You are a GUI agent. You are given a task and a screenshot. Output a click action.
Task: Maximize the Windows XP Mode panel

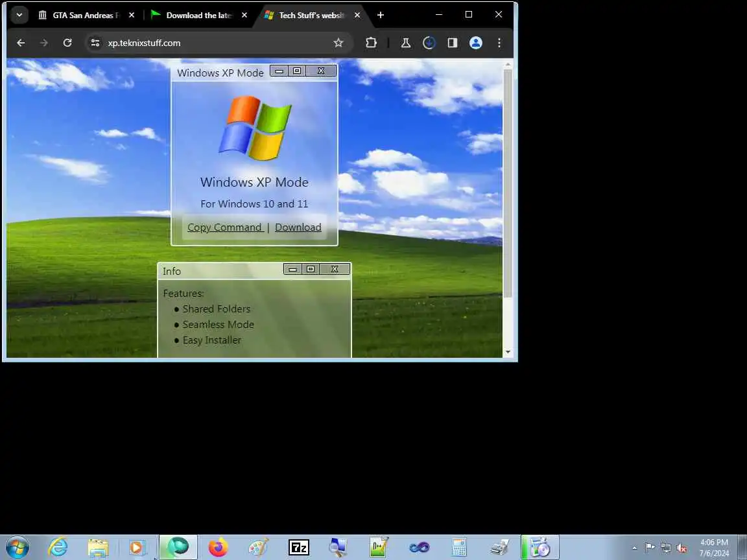(297, 71)
